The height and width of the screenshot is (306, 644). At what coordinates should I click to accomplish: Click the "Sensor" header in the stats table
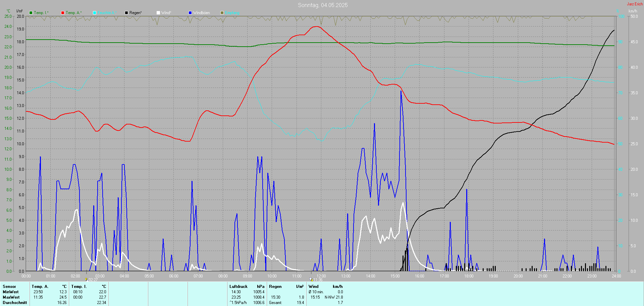click(9, 287)
